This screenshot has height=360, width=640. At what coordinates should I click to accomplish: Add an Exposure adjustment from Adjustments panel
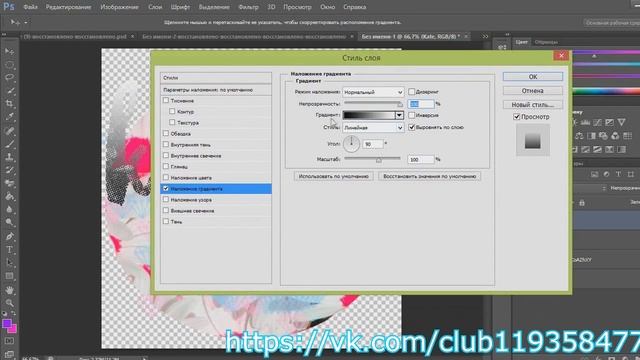609,122
